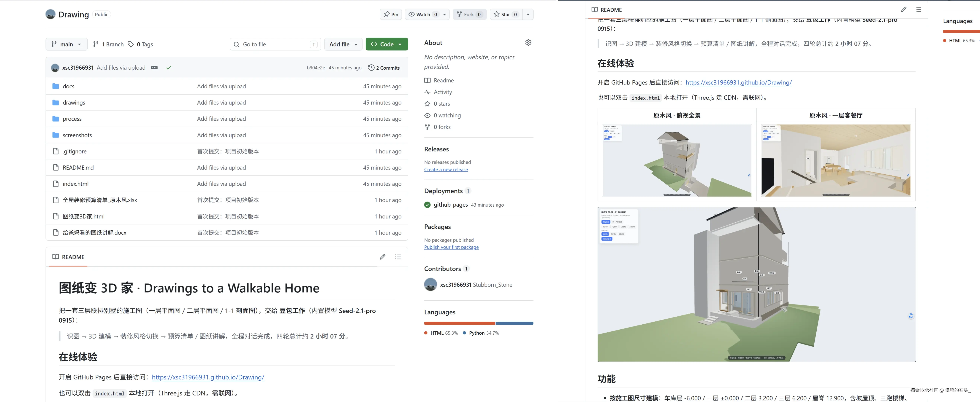
Task: Click the red HTML segment of left Languages bar
Action: pyautogui.click(x=460, y=323)
